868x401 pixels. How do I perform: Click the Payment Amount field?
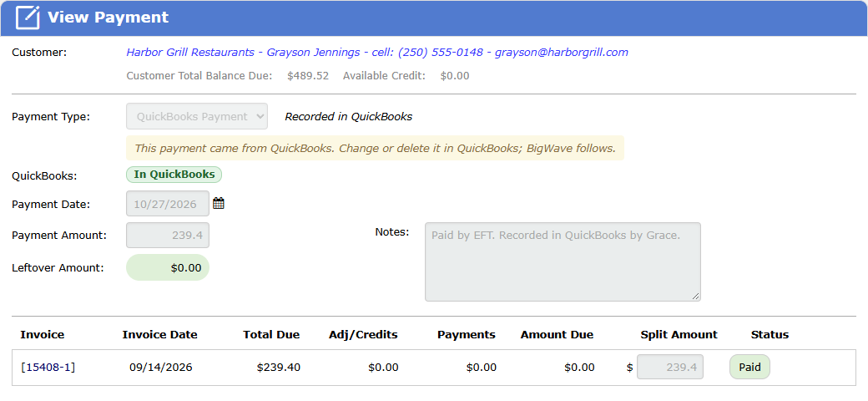(168, 236)
